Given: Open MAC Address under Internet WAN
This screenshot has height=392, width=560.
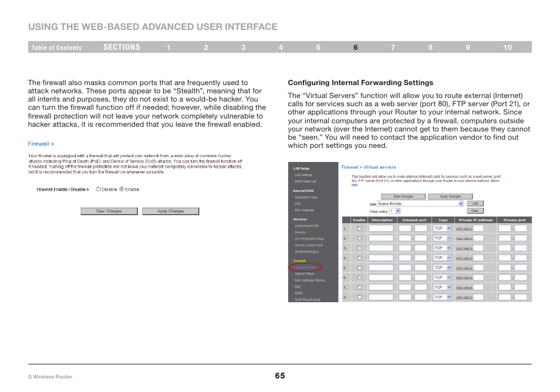Looking at the screenshot, I should click(304, 210).
